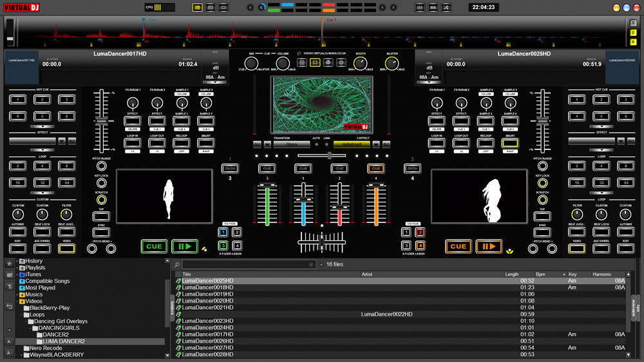Collapse left deck Loop panel arrow
644x362 pixels.
point(43,193)
